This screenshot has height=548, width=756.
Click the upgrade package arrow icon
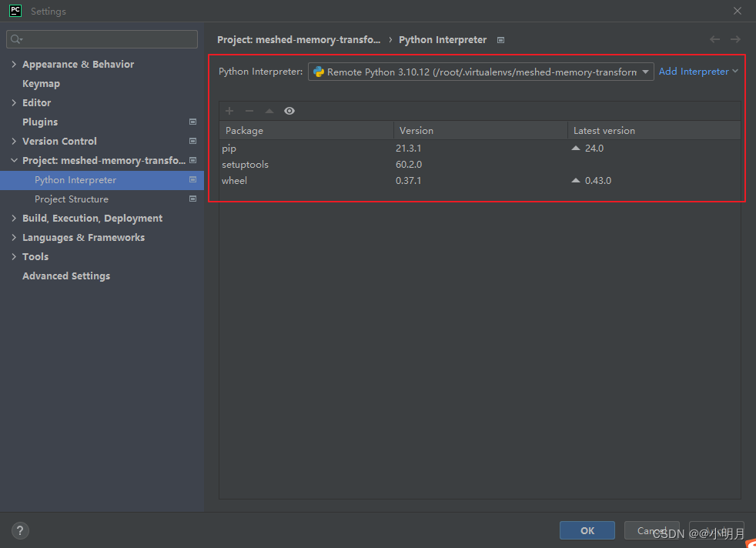[x=269, y=111]
